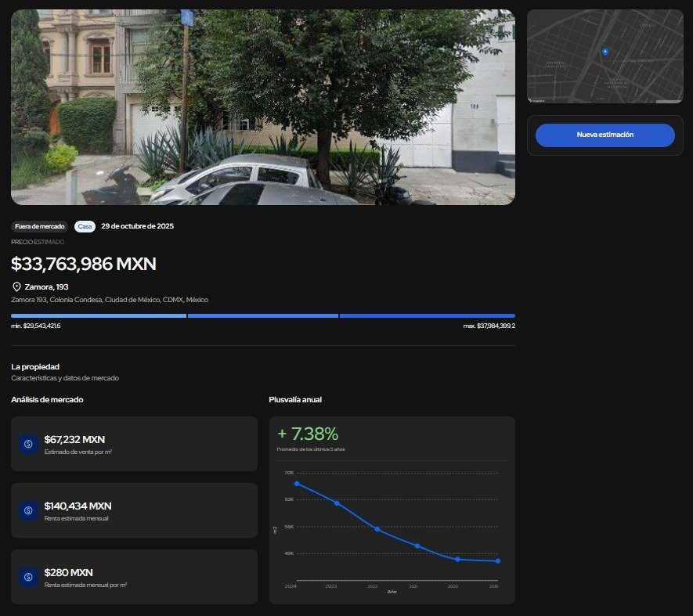Click the estimated price $33,763,986 MXN

pyautogui.click(x=84, y=264)
